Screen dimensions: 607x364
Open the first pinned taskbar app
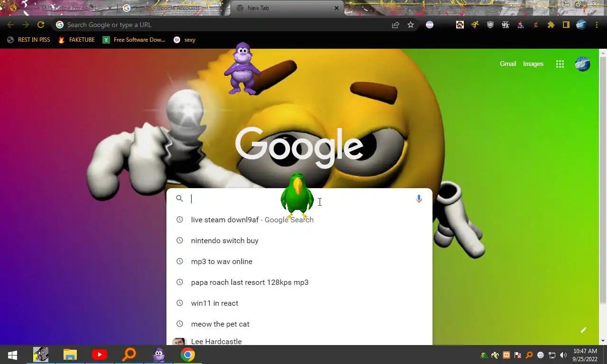(x=41, y=355)
